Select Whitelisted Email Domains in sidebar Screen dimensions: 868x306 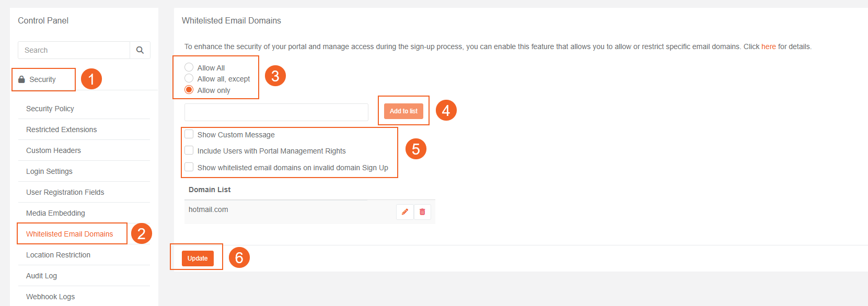[70, 234]
